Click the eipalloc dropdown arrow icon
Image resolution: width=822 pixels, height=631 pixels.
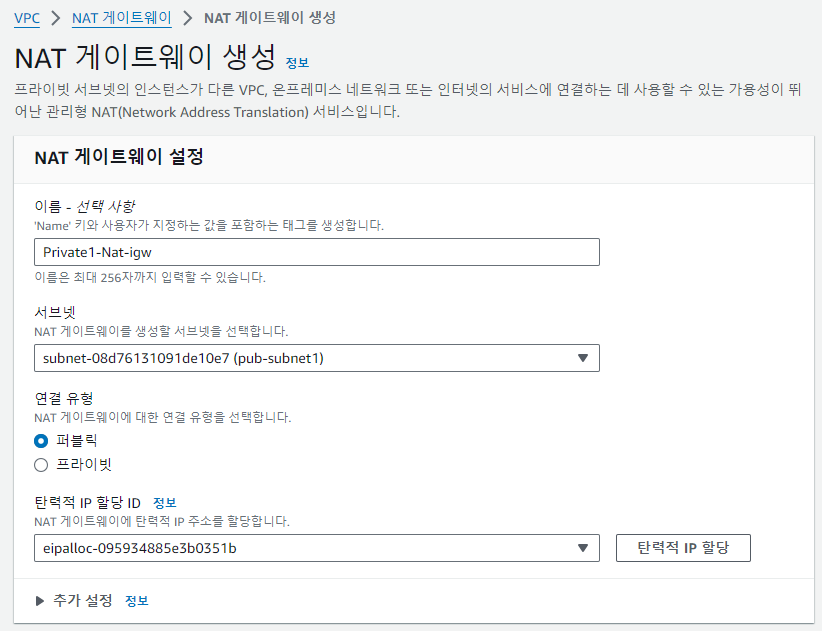point(582,548)
